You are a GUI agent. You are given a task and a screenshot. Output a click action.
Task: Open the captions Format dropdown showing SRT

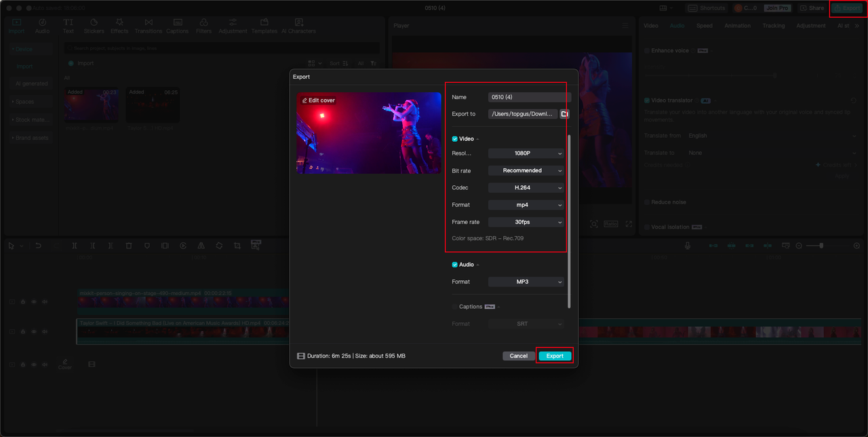[x=526, y=324]
